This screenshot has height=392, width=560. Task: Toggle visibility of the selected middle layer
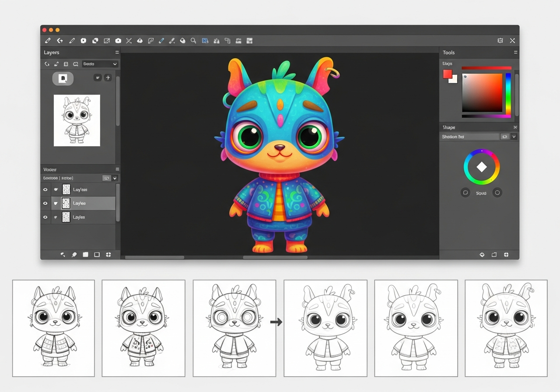45,203
